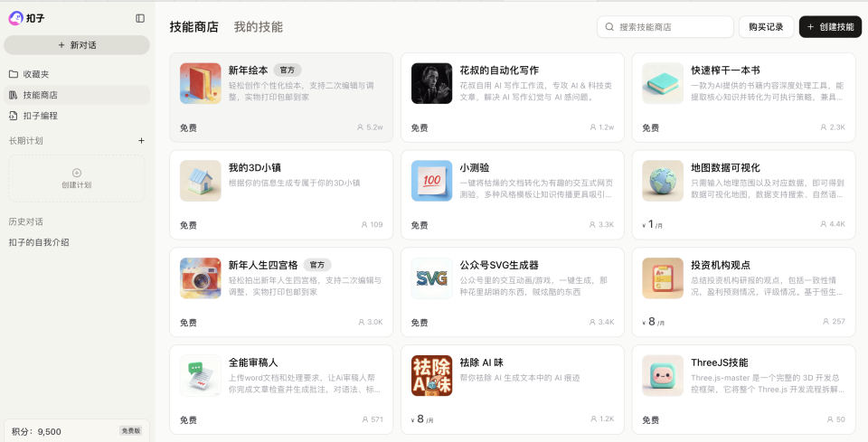868x442 pixels.
Task: Click the 新年绘本 title
Action: [248, 71]
